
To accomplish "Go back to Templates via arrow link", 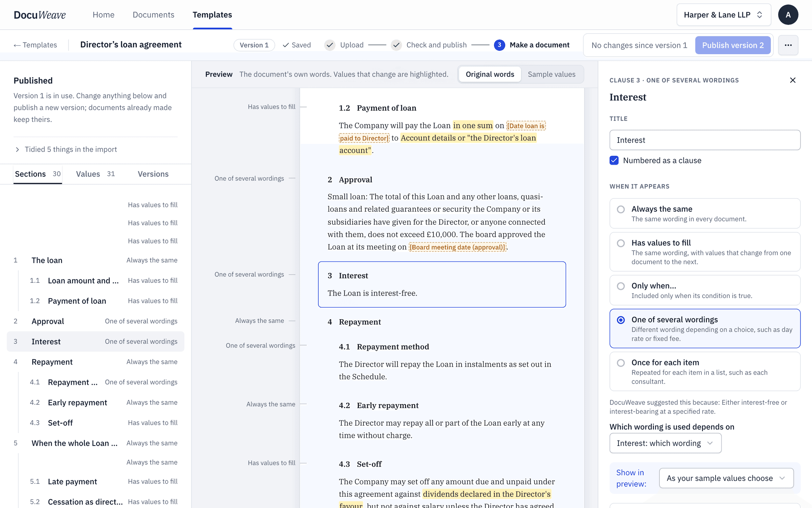I will click(35, 45).
